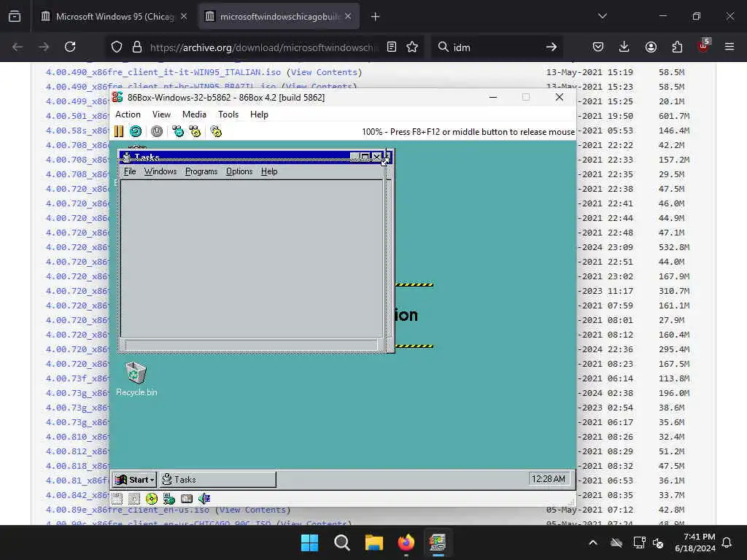Send Ctrl+Alt+Del to the guest
Viewport: 747px width, 560px height.
(178, 131)
